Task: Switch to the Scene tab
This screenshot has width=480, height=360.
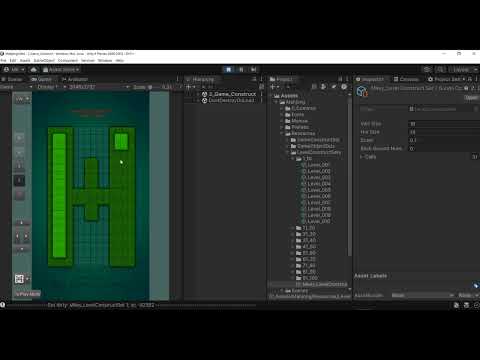Action: [x=12, y=79]
